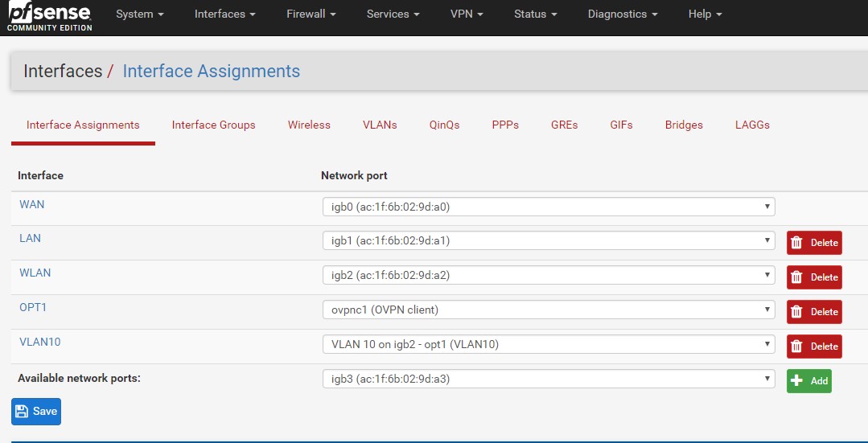The width and height of the screenshot is (868, 443).
Task: Click trash icon in WLAN row
Action: tap(797, 277)
